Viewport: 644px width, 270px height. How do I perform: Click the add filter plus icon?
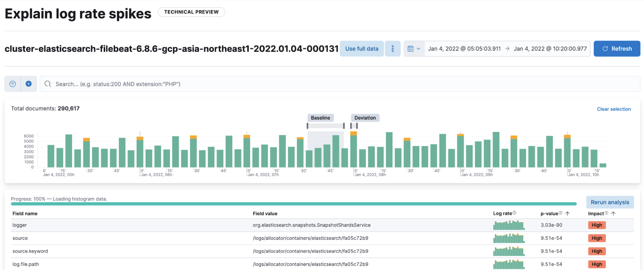28,84
